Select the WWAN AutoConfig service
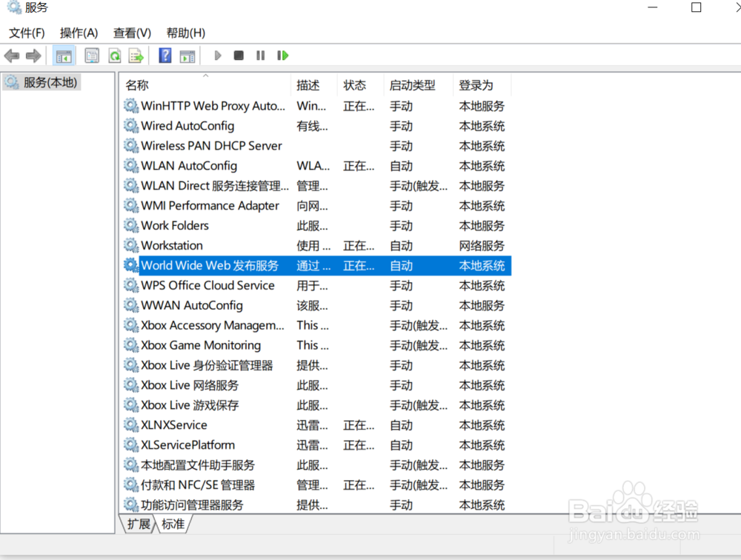The width and height of the screenshot is (741, 560). (317, 305)
